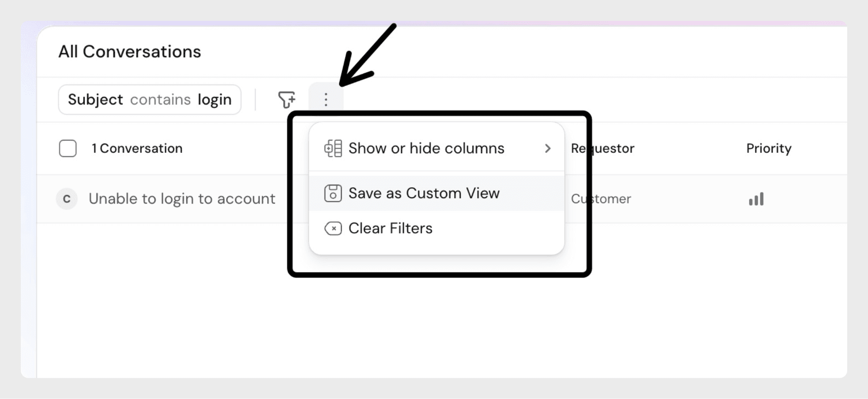868x399 pixels.
Task: Click the add filter funnel icon
Action: [x=287, y=100]
